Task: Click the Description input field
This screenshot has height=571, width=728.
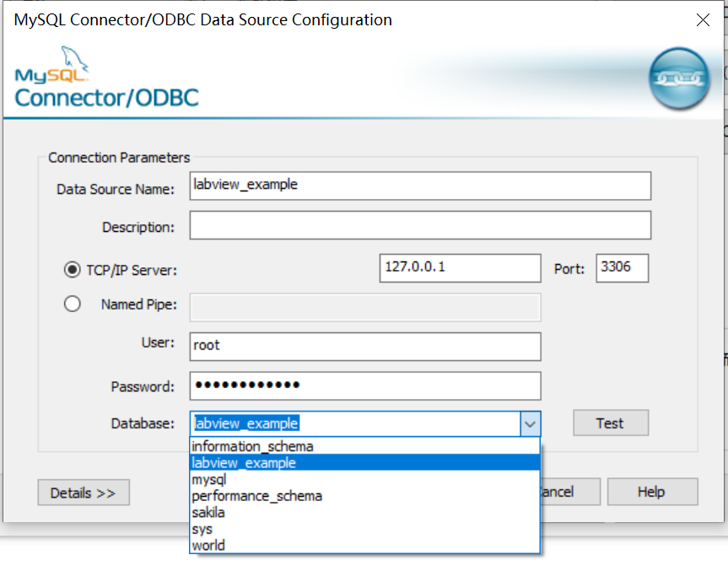Action: pyautogui.click(x=420, y=225)
